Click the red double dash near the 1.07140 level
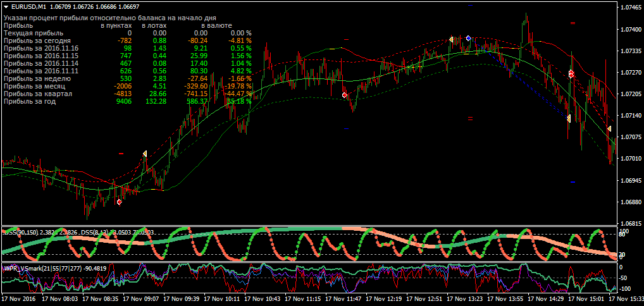Screen dimensions: 644x306 470,119
